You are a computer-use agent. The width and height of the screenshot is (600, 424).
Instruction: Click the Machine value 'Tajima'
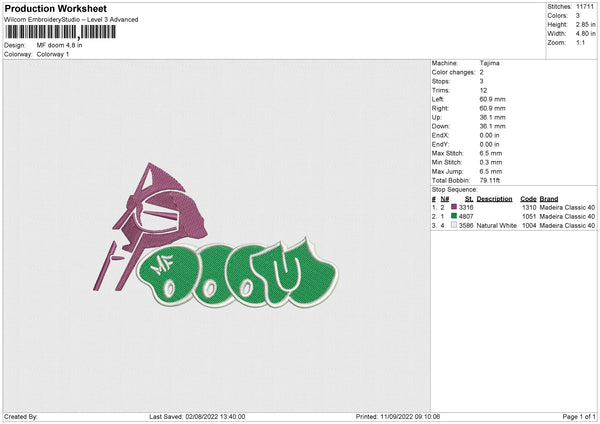point(489,63)
